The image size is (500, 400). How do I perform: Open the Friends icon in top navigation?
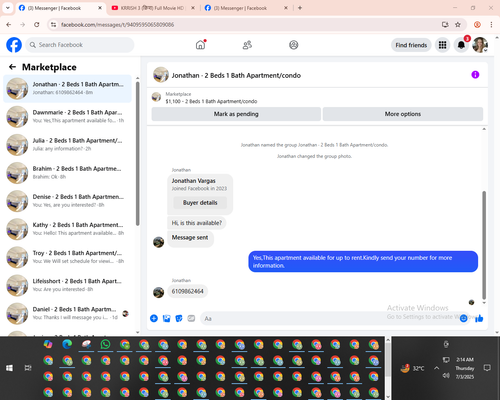[247, 45]
